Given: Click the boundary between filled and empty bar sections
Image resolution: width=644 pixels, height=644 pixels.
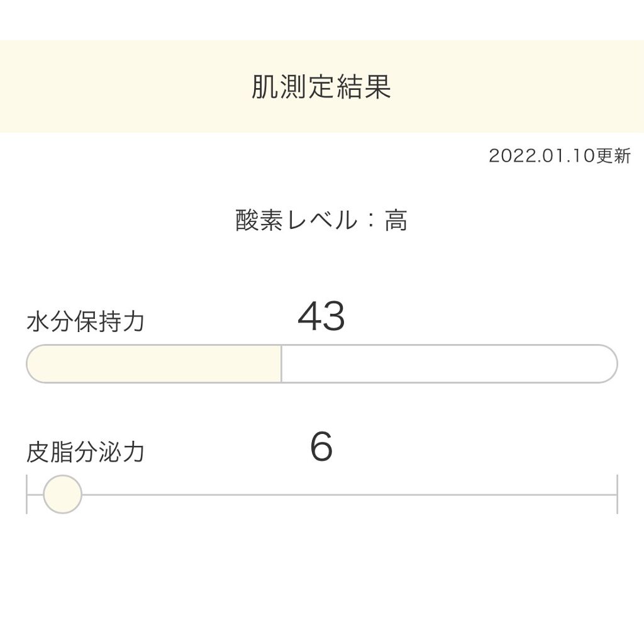Looking at the screenshot, I should (x=281, y=363).
